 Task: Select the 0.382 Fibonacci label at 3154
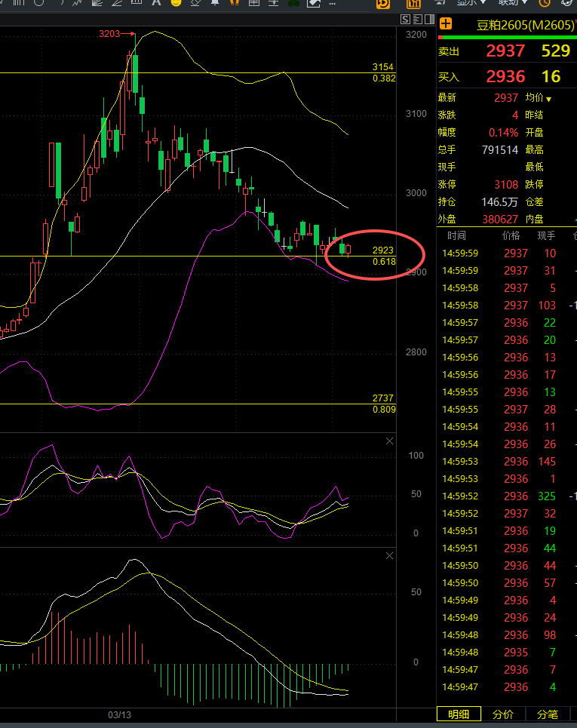coord(384,78)
